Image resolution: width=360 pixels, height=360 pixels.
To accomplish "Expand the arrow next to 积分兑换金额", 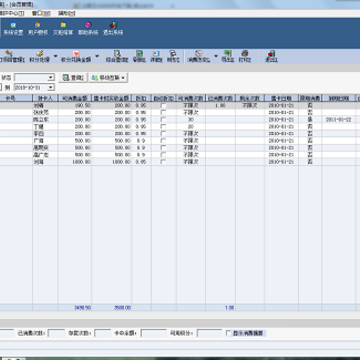I will tap(97, 56).
